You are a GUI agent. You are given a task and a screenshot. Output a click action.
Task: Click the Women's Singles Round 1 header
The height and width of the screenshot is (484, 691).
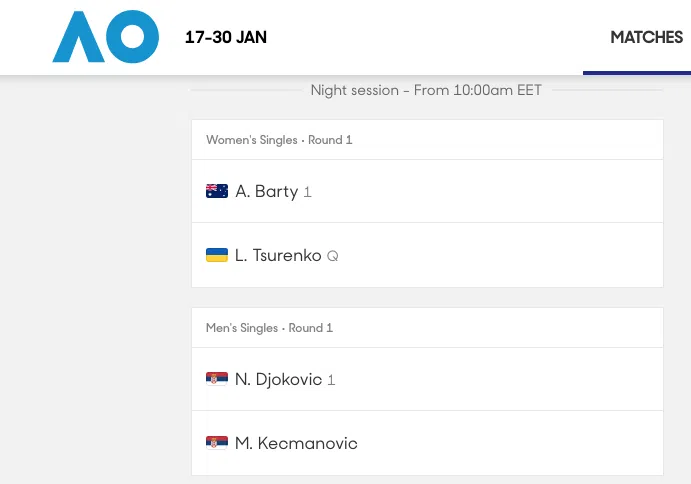pyautogui.click(x=279, y=140)
